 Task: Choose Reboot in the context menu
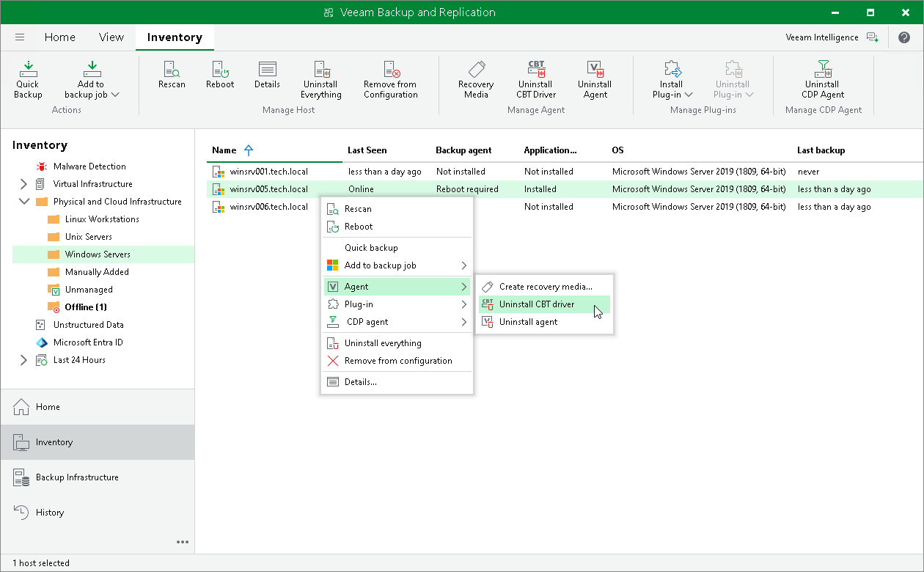click(x=397, y=227)
